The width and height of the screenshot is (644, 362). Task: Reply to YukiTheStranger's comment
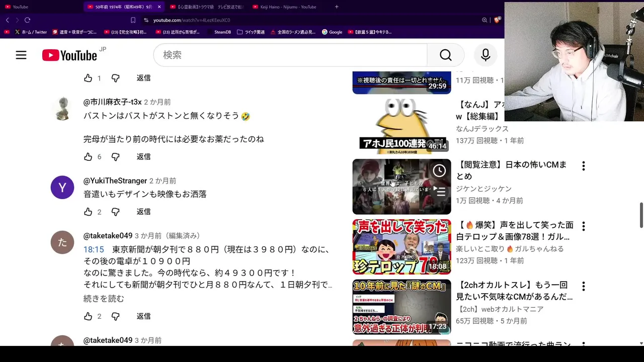point(143,212)
